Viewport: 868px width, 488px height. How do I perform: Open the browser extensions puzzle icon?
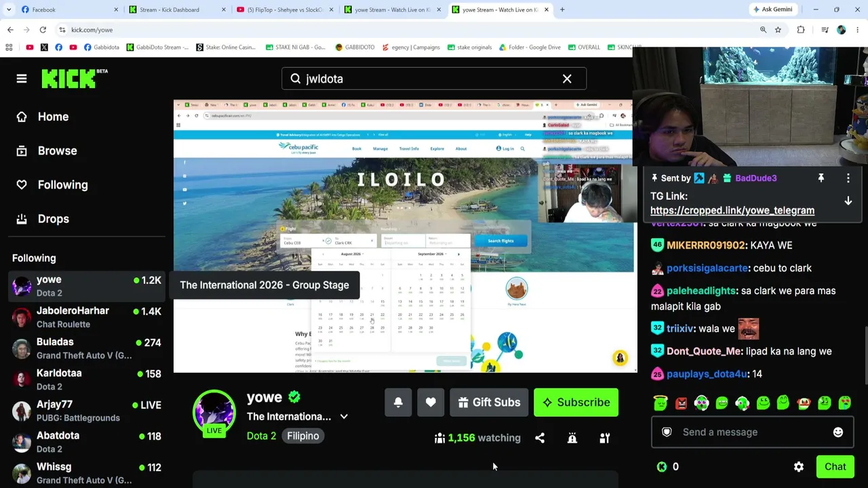coord(801,30)
